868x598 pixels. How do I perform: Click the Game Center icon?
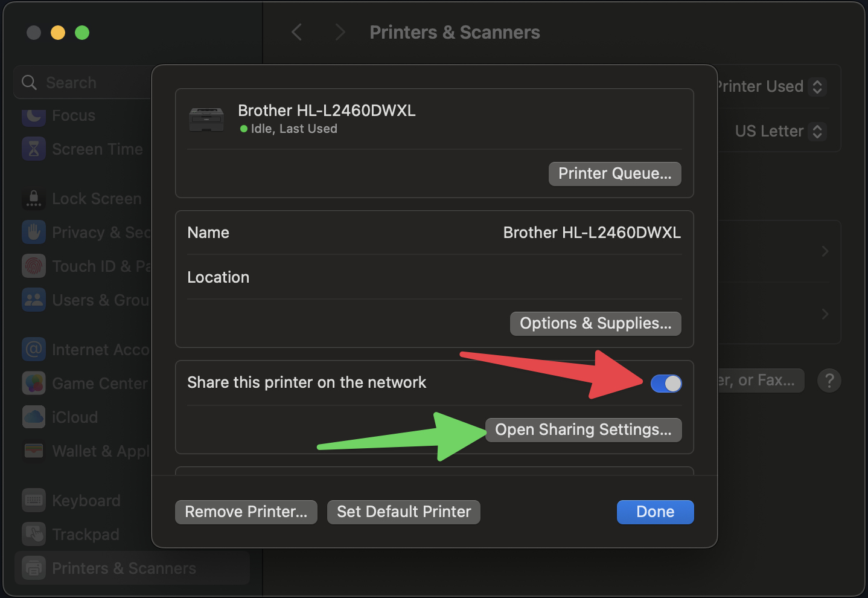click(34, 383)
